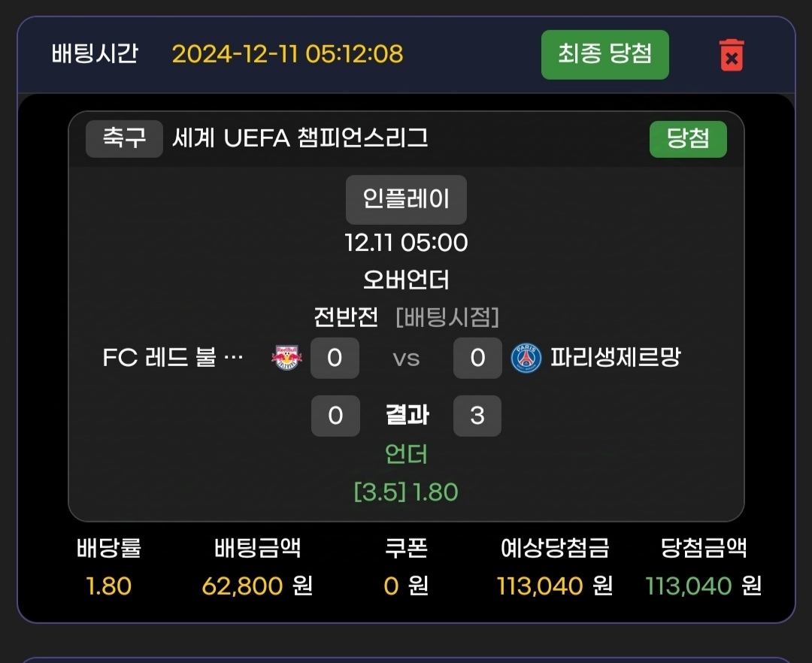Click the FC 레드 불 team name
Viewport: 812px width, 663px height.
coord(173,358)
